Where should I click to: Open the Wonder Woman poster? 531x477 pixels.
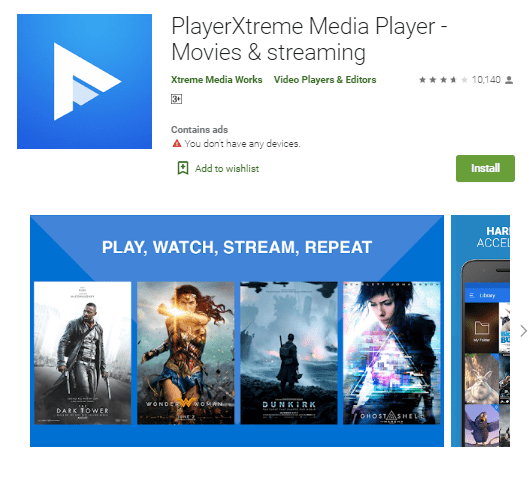coord(186,353)
